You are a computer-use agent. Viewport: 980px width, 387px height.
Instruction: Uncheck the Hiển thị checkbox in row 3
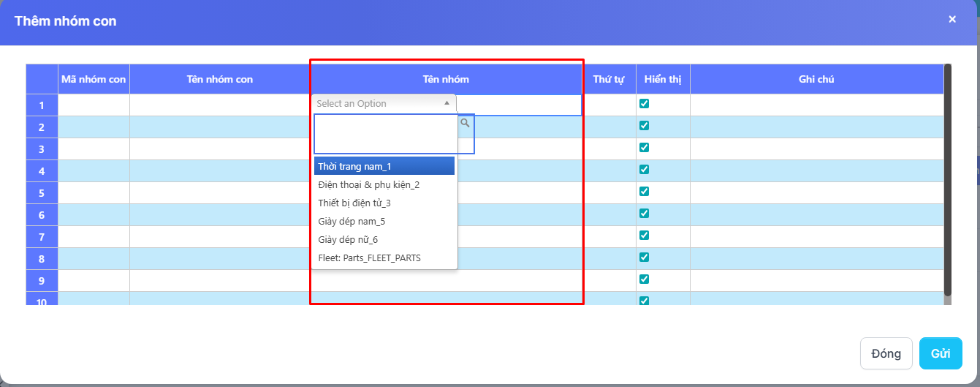644,148
